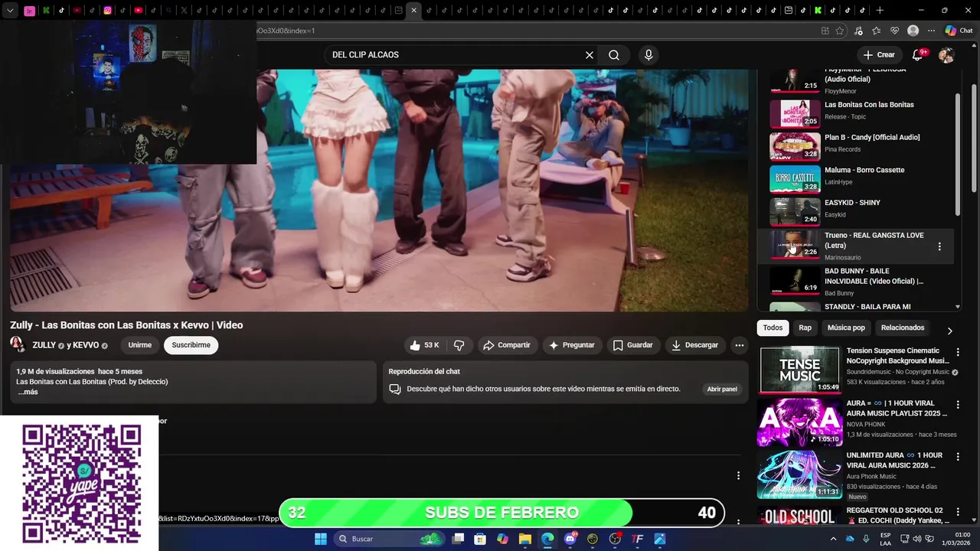
Task: Share the video with Compartir
Action: pos(507,345)
